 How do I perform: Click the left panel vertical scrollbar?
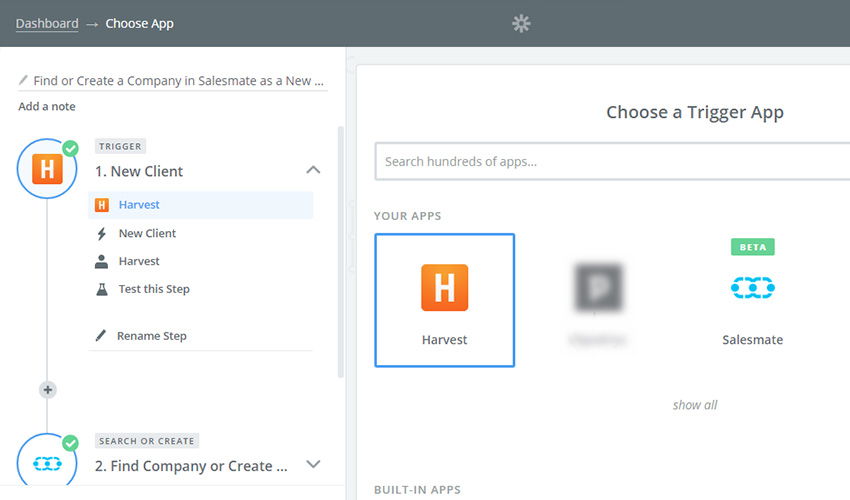coord(340,252)
